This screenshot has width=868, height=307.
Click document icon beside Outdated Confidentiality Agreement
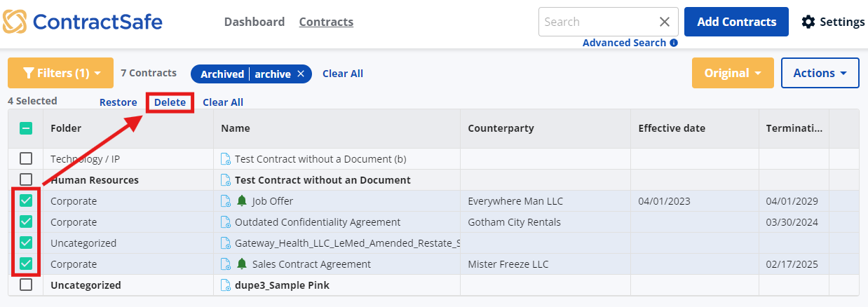[226, 222]
